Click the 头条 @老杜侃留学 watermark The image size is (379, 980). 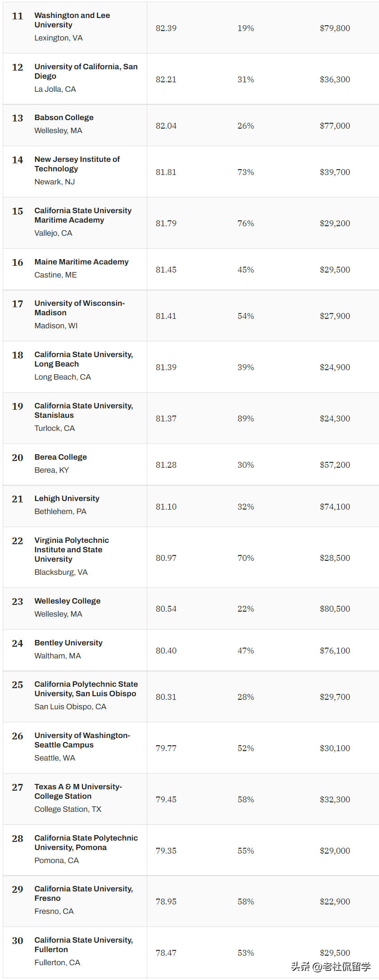click(x=331, y=967)
